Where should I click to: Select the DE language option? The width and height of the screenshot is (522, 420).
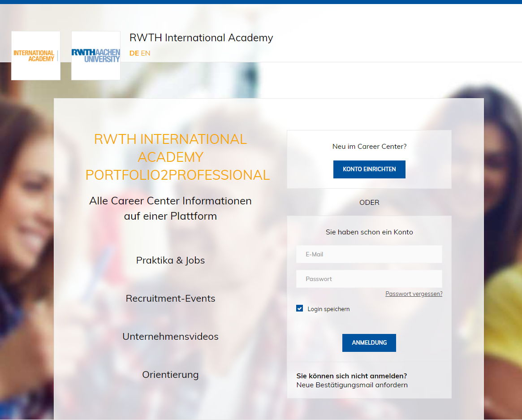[134, 53]
